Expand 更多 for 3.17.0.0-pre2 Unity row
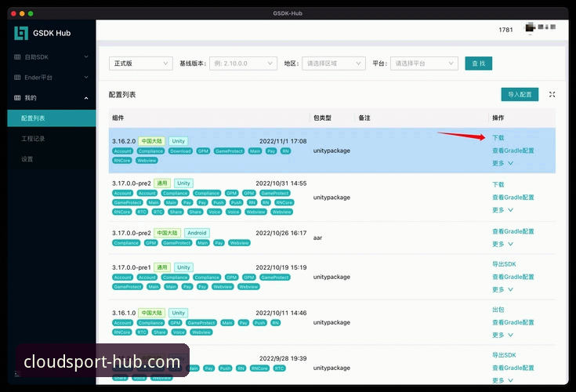Viewport: 576px width, 392px height. [502, 210]
